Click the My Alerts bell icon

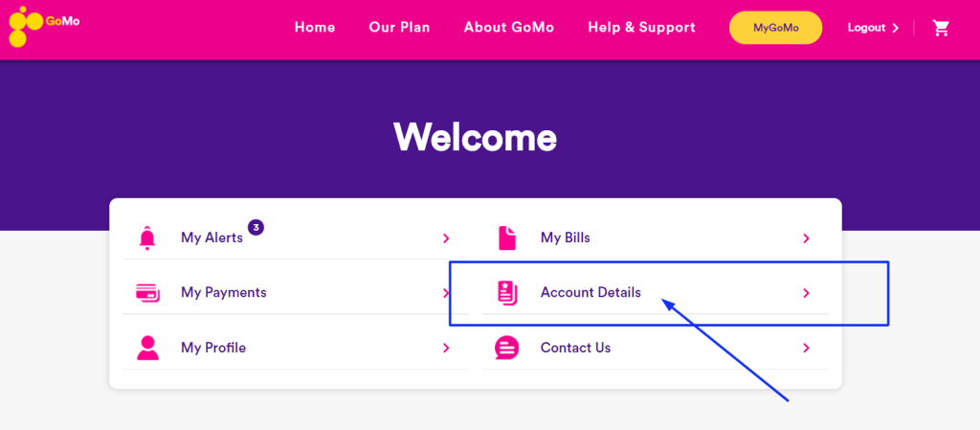coord(146,238)
